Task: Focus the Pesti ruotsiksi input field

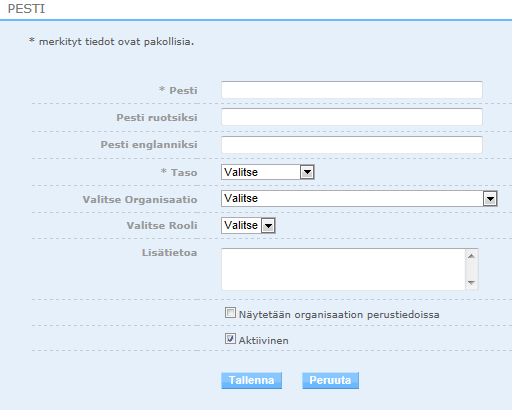Action: point(352,117)
